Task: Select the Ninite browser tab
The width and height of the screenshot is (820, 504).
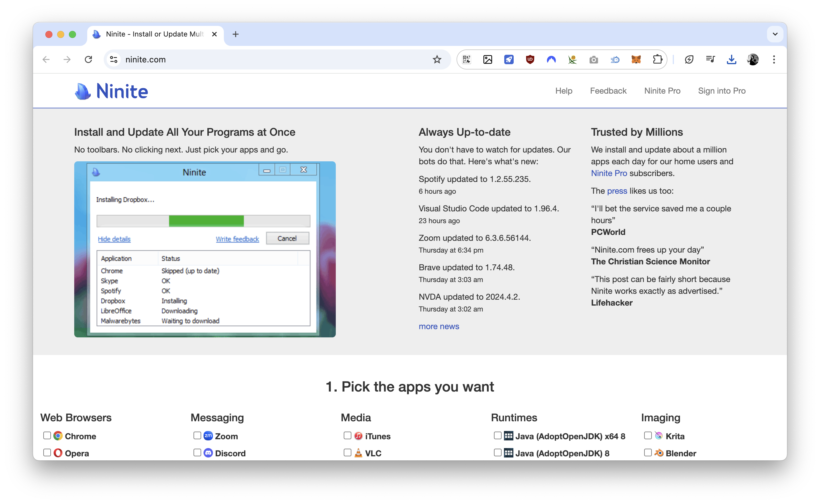Action: pyautogui.click(x=155, y=34)
